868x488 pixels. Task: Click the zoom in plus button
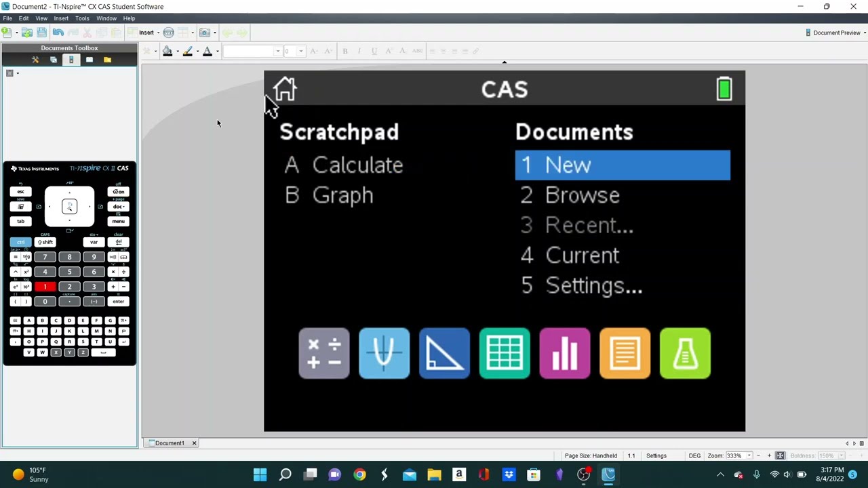[x=769, y=455]
